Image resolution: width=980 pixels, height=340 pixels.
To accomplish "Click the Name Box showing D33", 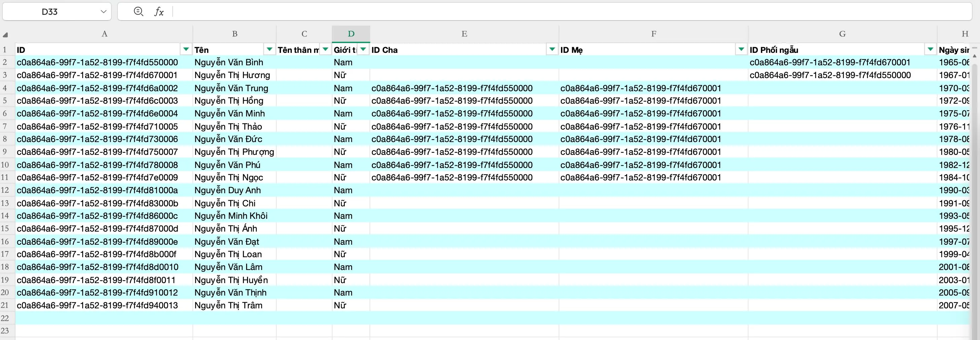I will coord(49,12).
